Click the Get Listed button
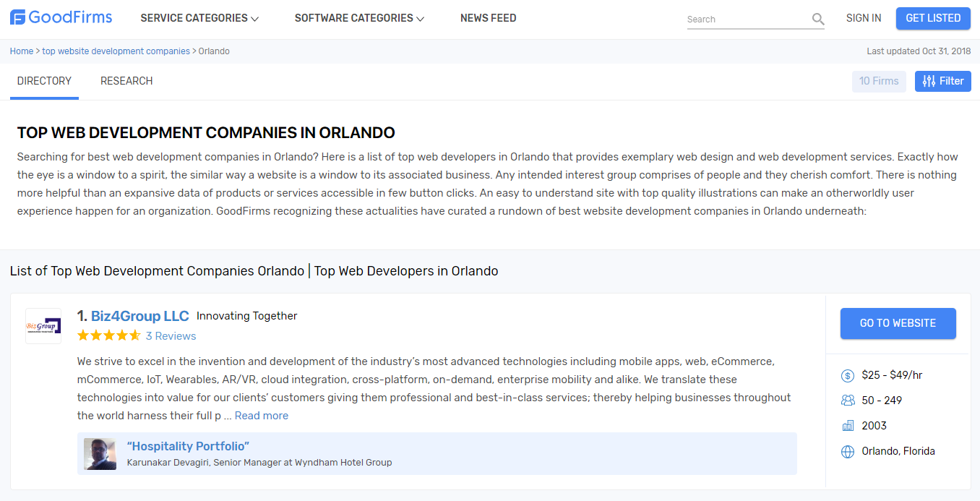 933,18
